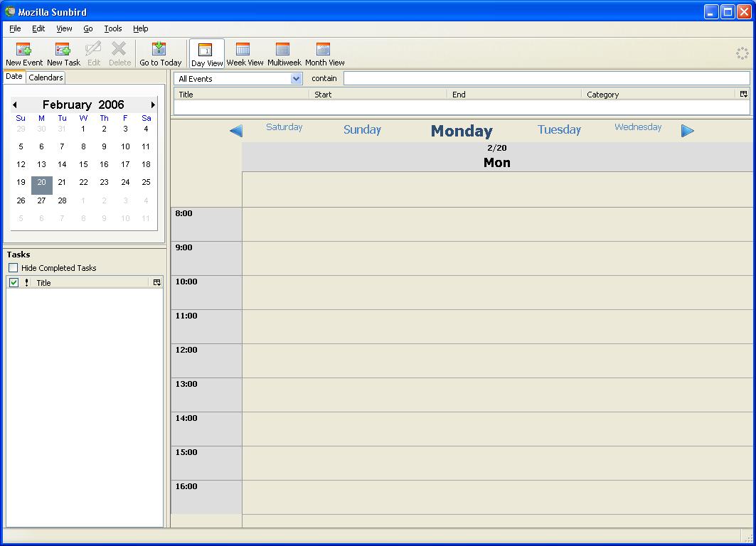Open the Month View

click(324, 50)
